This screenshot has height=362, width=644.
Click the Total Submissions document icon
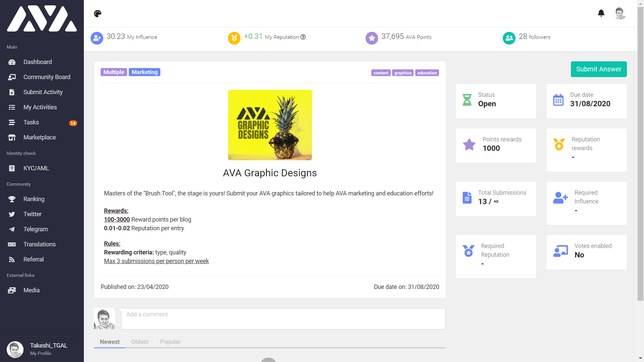point(467,197)
